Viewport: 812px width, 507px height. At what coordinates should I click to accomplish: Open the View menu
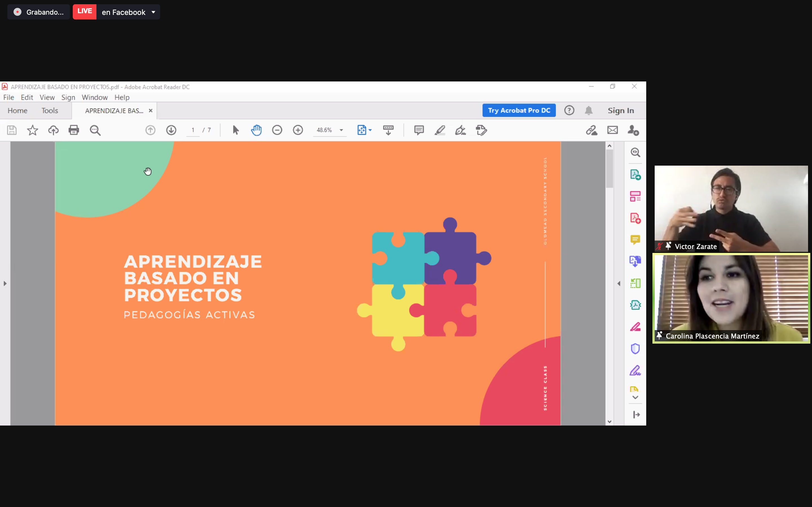click(x=47, y=97)
